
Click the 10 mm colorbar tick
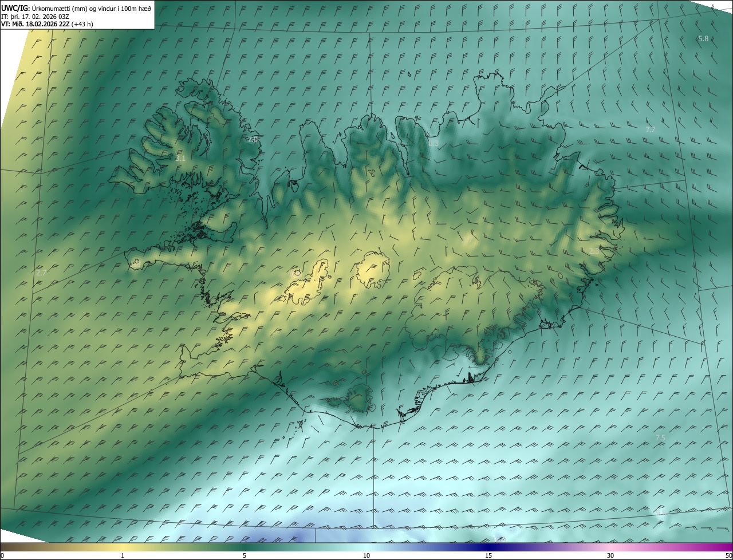366,555
